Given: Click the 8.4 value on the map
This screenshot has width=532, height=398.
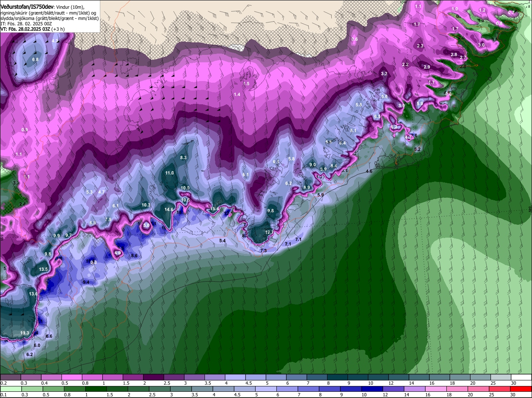Looking at the screenshot, I should (334, 166).
